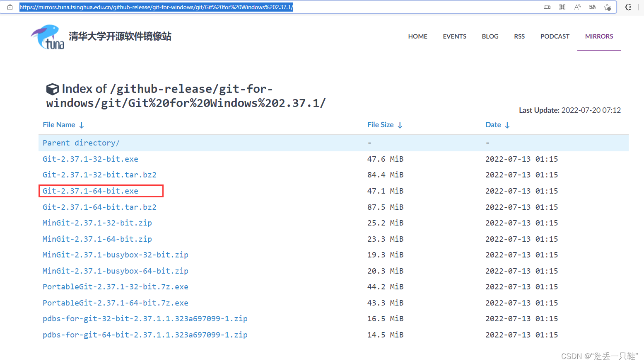The height and width of the screenshot is (364, 644).
Task: Open EVENTS navigation item
Action: pos(454,36)
